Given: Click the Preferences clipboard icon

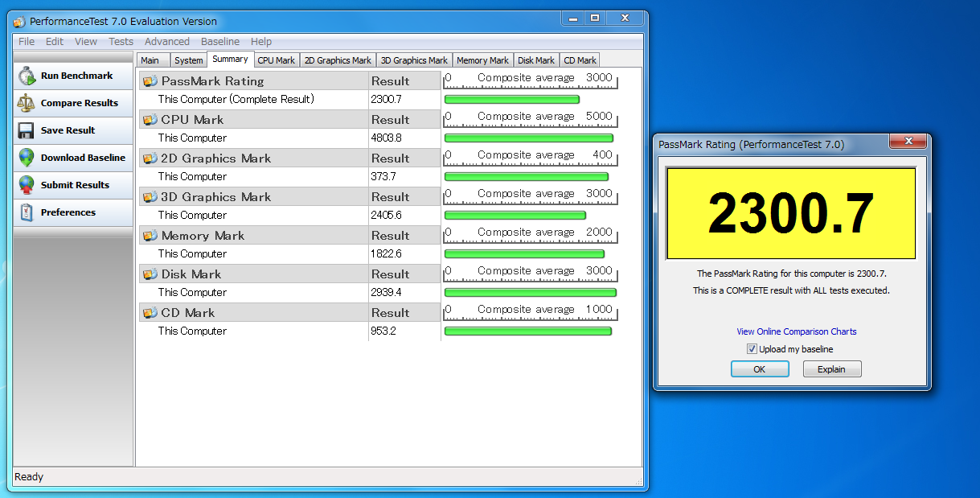Looking at the screenshot, I should pos(27,212).
